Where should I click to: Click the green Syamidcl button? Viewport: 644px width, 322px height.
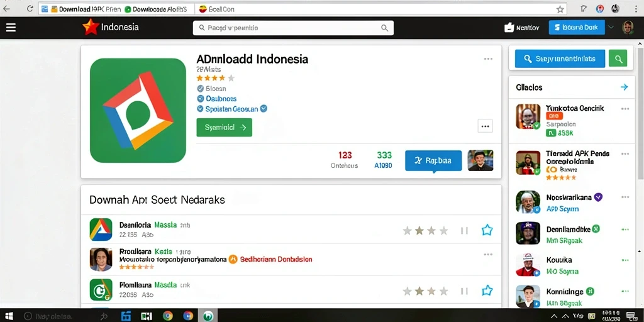[x=225, y=127]
